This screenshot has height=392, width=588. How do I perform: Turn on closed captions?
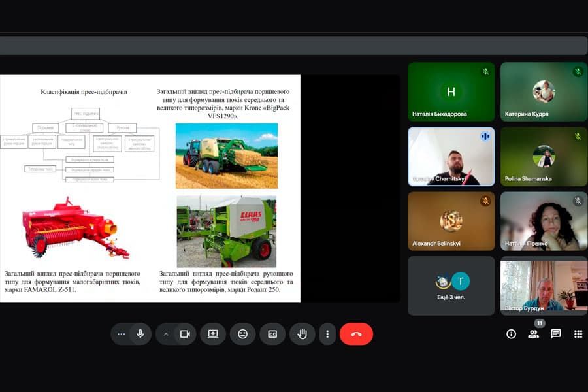point(272,333)
